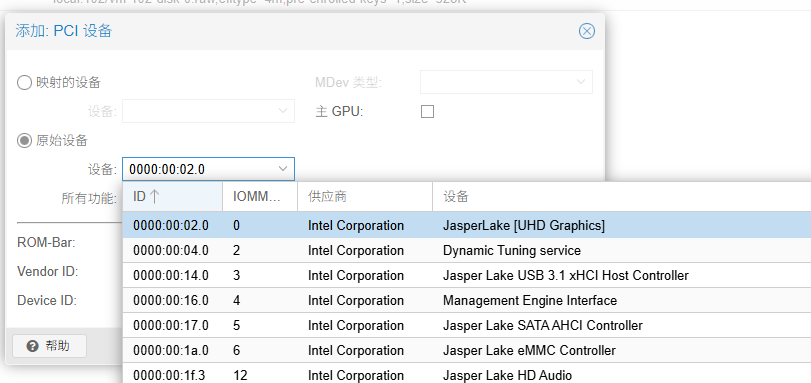
Task: Sort by the 设备 column header
Action: [622, 196]
